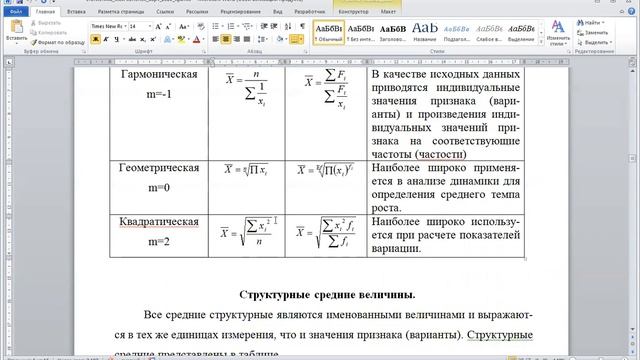
Task: Toggle center alignment
Action: pos(226,39)
